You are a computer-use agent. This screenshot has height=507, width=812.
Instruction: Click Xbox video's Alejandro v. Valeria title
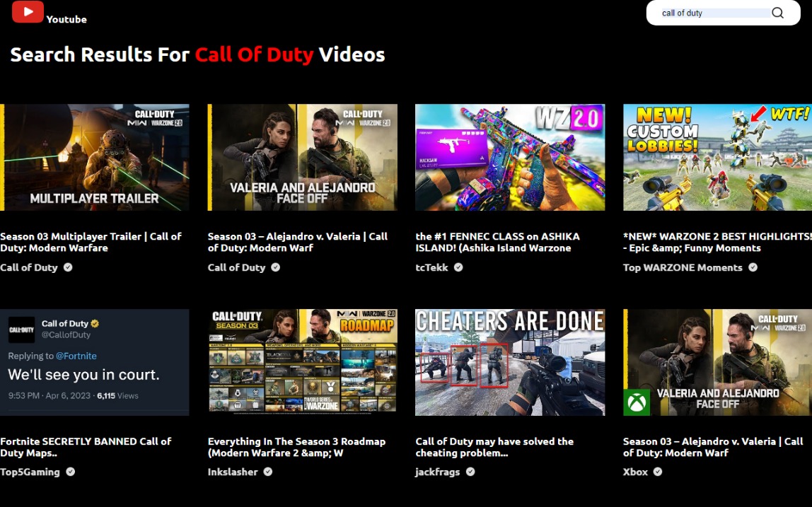tap(713, 447)
